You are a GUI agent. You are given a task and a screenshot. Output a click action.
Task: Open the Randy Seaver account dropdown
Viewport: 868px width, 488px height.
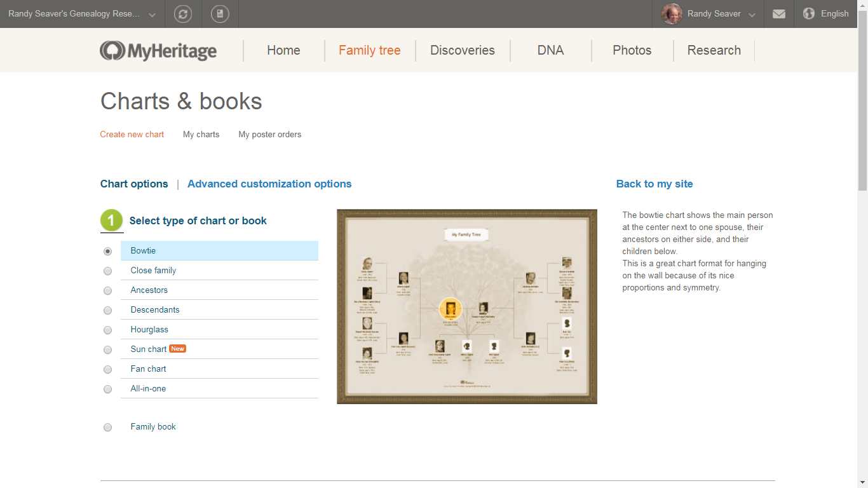tap(713, 13)
